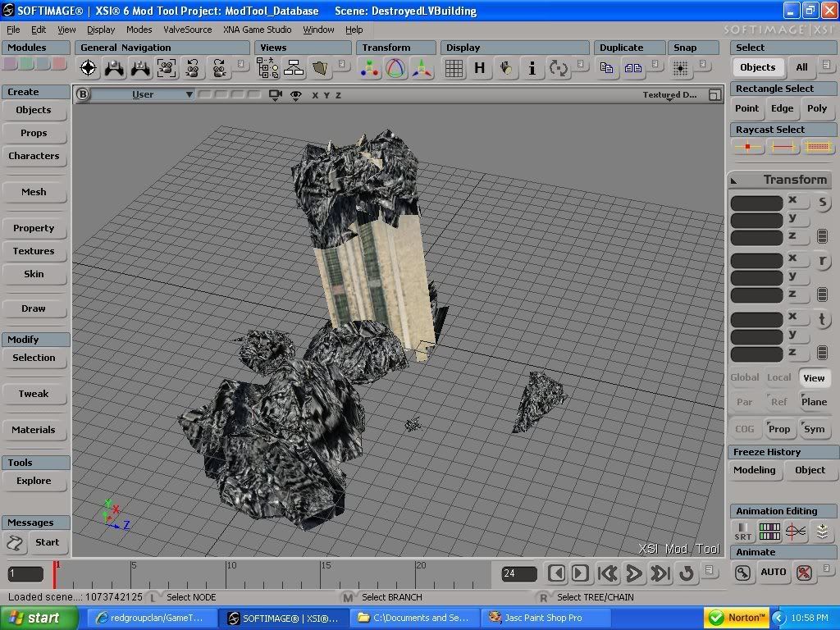840x630 pixels.
Task: Click the refresh cycle display icon
Action: coord(558,68)
